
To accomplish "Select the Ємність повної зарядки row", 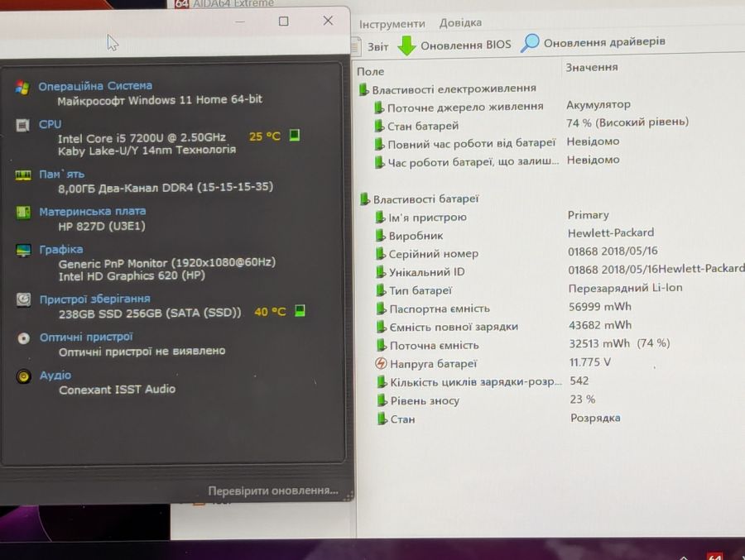I will 454,328.
